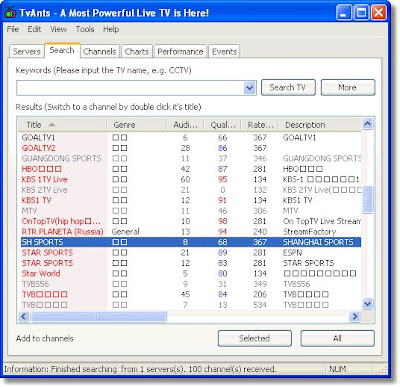Open the View menu
This screenshot has height=387, width=400.
point(58,29)
